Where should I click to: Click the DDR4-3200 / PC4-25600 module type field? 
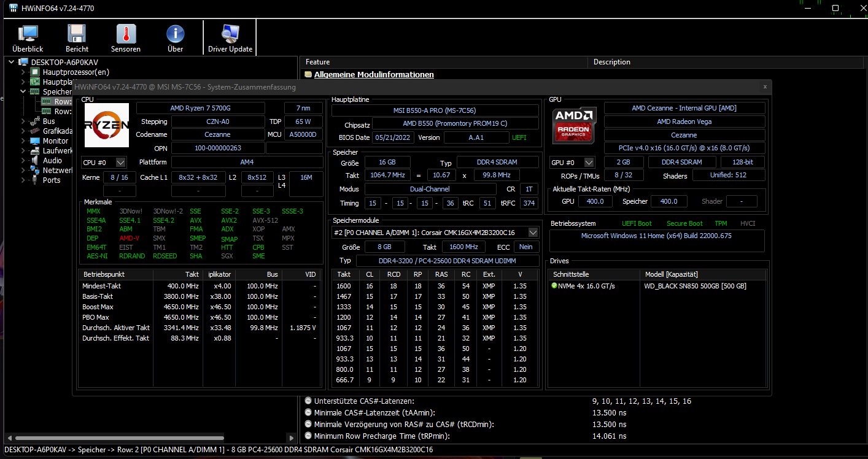tap(448, 261)
